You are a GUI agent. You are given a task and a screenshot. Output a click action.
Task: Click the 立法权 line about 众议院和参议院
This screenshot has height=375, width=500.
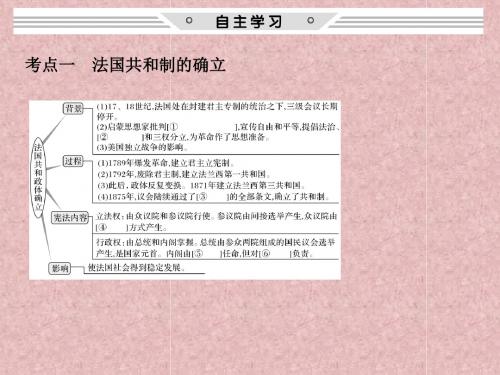pyautogui.click(x=217, y=216)
